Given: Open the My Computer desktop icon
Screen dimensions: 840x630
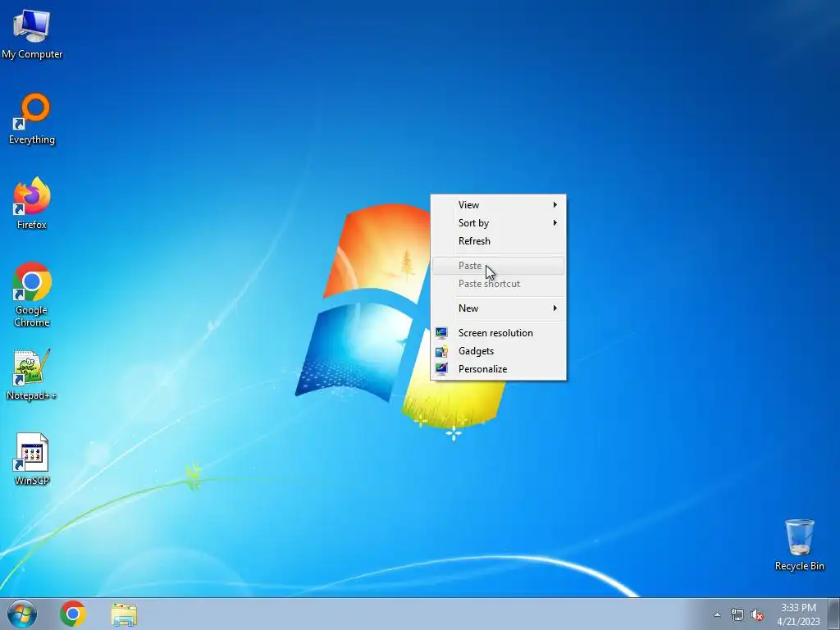Looking at the screenshot, I should tap(32, 33).
